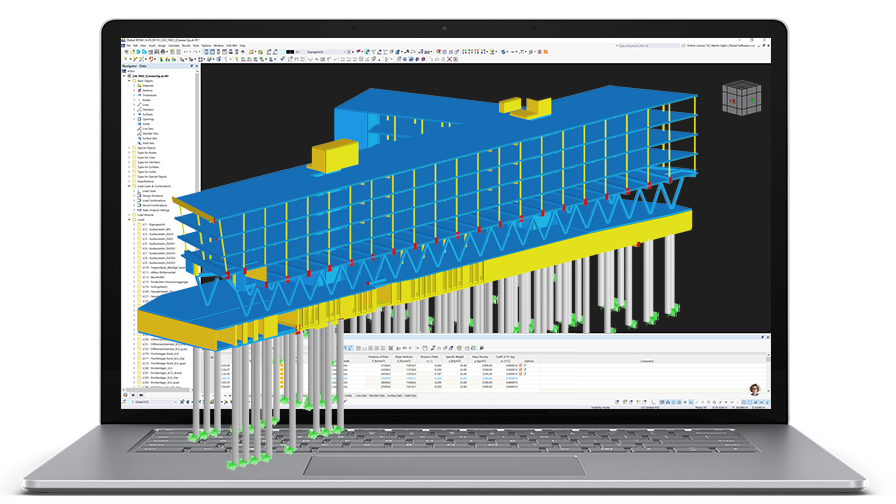
Task: Open the Help menu
Action: click(x=242, y=46)
